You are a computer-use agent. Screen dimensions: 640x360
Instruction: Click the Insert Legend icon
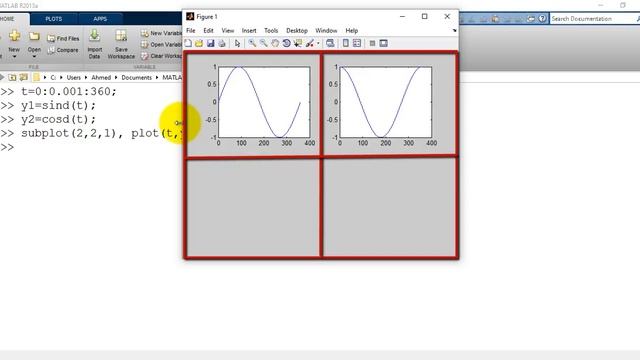(x=357, y=43)
